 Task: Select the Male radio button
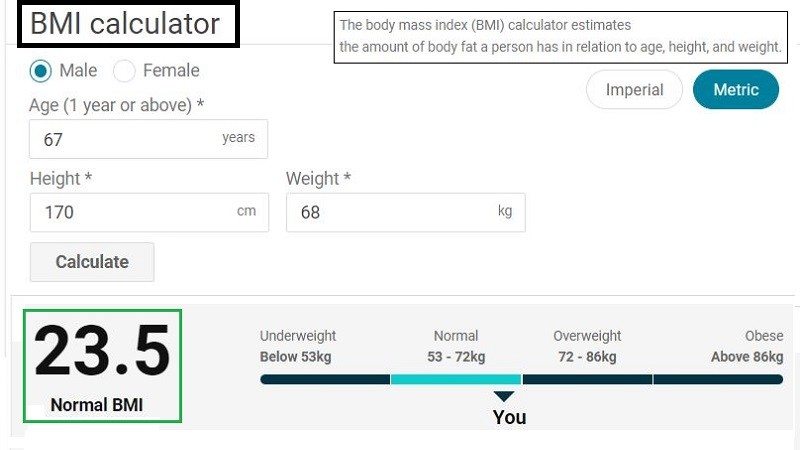41,71
